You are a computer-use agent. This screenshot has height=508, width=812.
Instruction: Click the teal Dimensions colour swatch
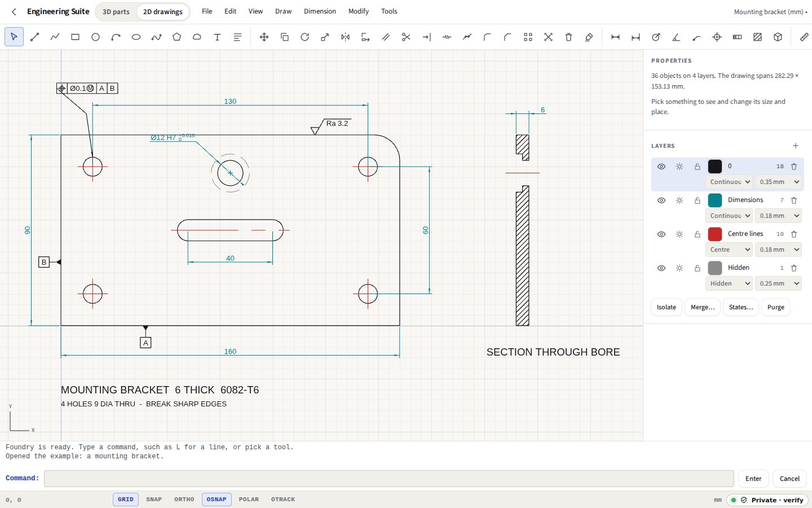(x=715, y=200)
